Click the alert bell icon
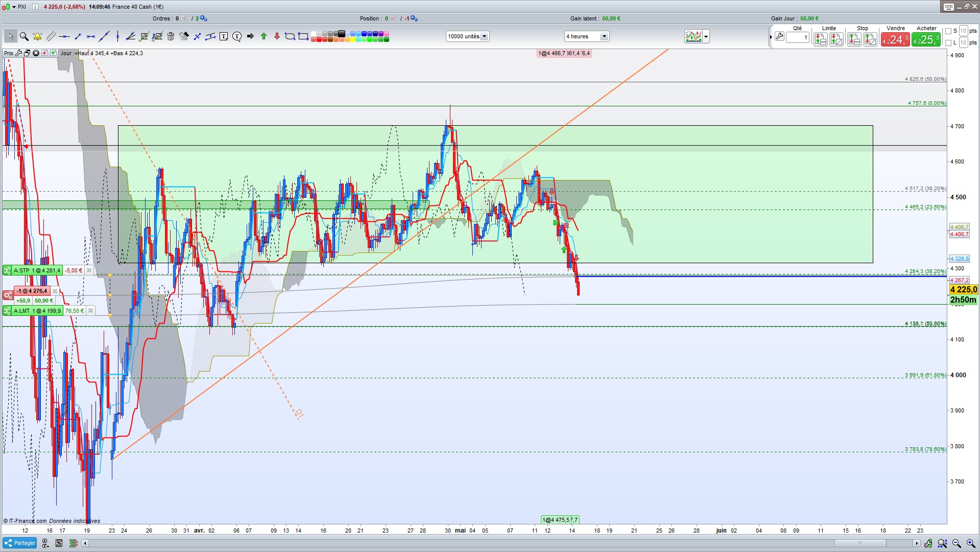This screenshot has width=980, height=552. (x=37, y=36)
